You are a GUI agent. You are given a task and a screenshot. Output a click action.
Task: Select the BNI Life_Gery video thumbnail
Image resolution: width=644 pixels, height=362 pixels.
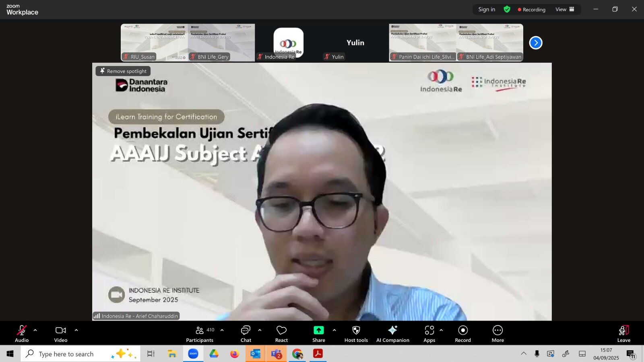pos(221,42)
